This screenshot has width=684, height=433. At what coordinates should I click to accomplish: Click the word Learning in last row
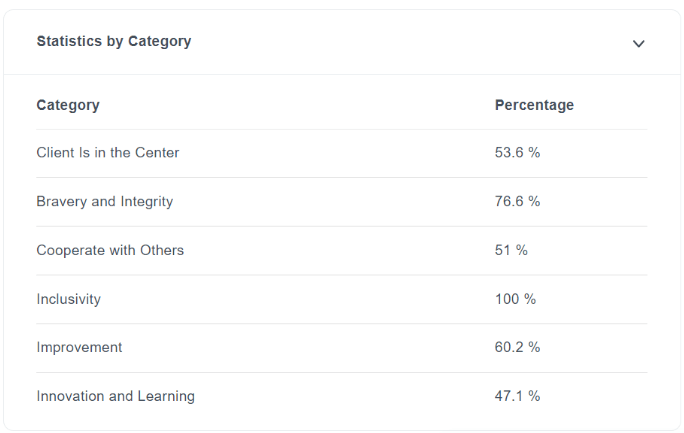tap(166, 396)
